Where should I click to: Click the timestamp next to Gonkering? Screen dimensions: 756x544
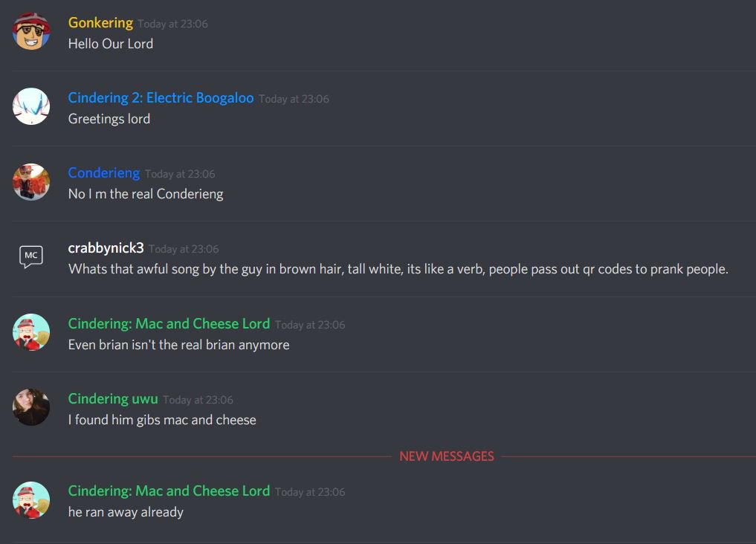click(172, 24)
